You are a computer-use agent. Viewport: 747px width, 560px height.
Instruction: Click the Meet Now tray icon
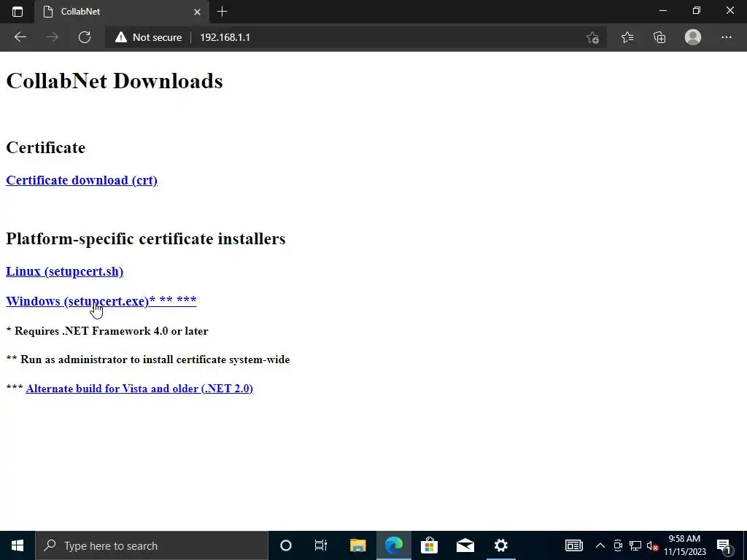click(618, 545)
